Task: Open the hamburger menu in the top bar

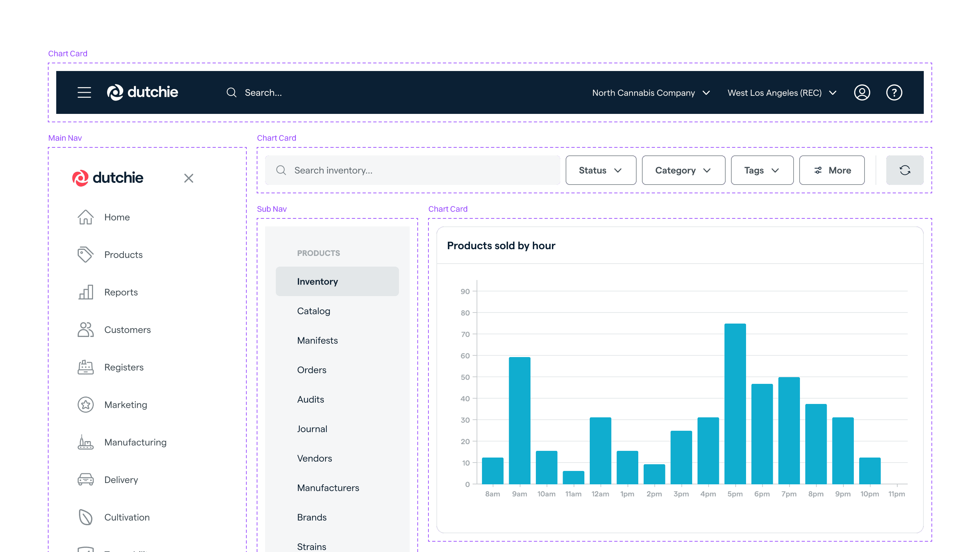Action: (84, 92)
